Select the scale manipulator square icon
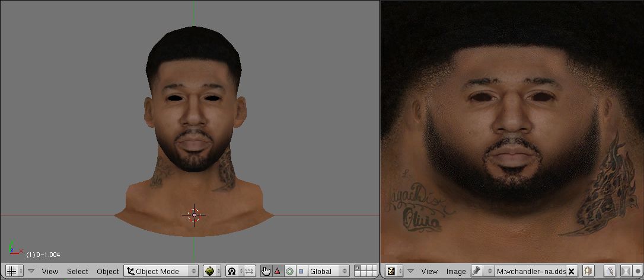Screen dimensions: 644x280 click(x=301, y=271)
